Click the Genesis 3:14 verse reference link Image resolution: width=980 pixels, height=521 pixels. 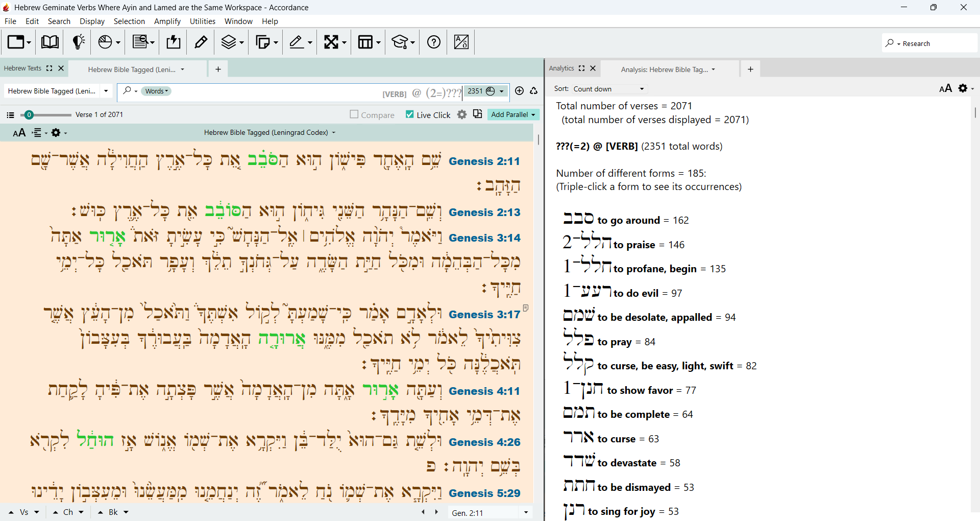pos(484,238)
